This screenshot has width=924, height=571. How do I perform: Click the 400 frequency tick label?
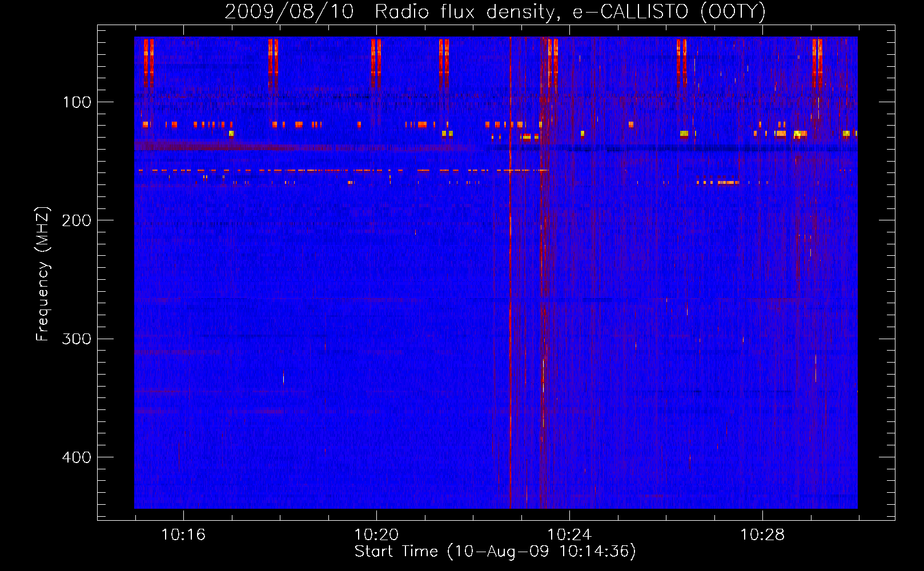click(x=77, y=457)
